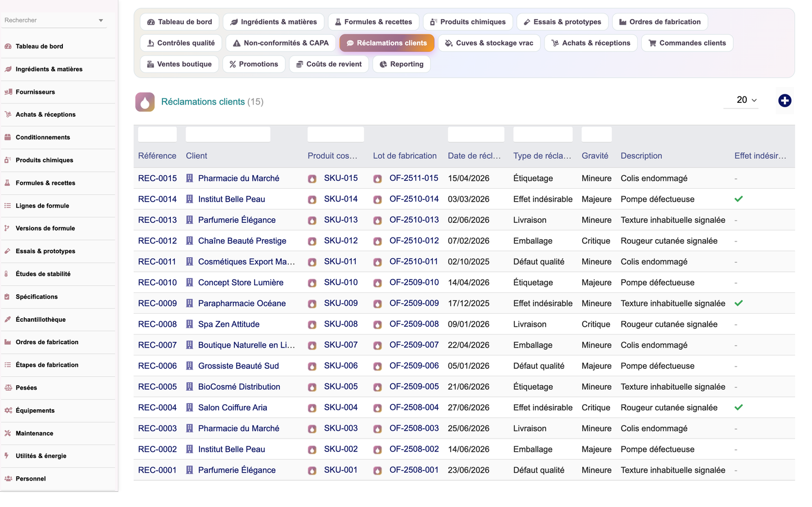
Task: Click the Pesées scale sidebar icon
Action: pyautogui.click(x=8, y=388)
